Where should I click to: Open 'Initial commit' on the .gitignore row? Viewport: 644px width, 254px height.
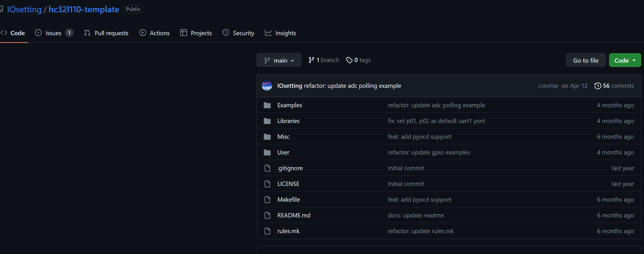[x=406, y=168]
